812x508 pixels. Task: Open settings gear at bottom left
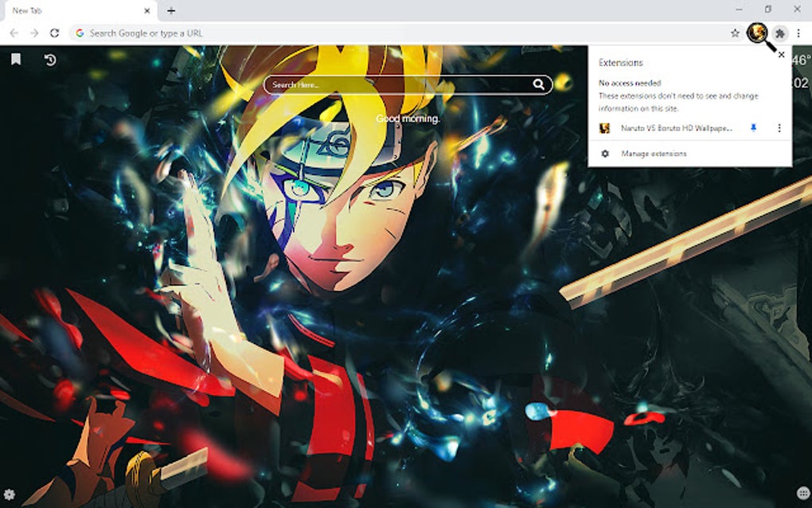pyautogui.click(x=9, y=494)
